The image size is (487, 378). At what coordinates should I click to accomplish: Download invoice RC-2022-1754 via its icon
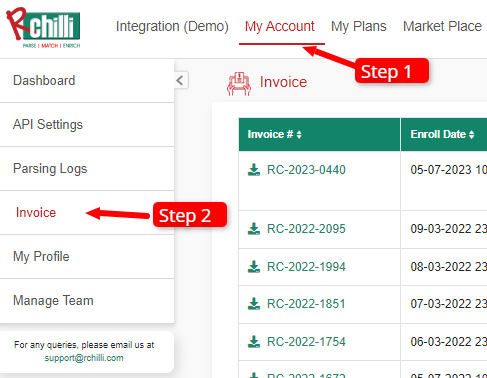click(254, 342)
